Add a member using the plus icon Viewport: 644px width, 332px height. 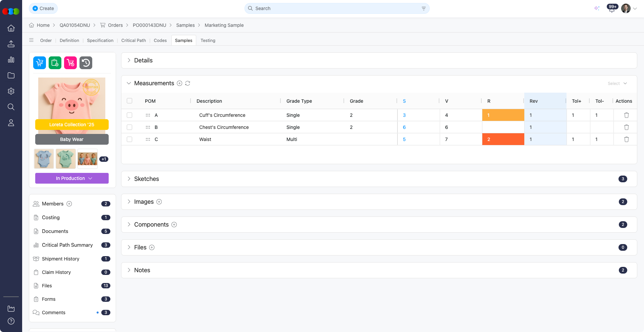pyautogui.click(x=69, y=204)
